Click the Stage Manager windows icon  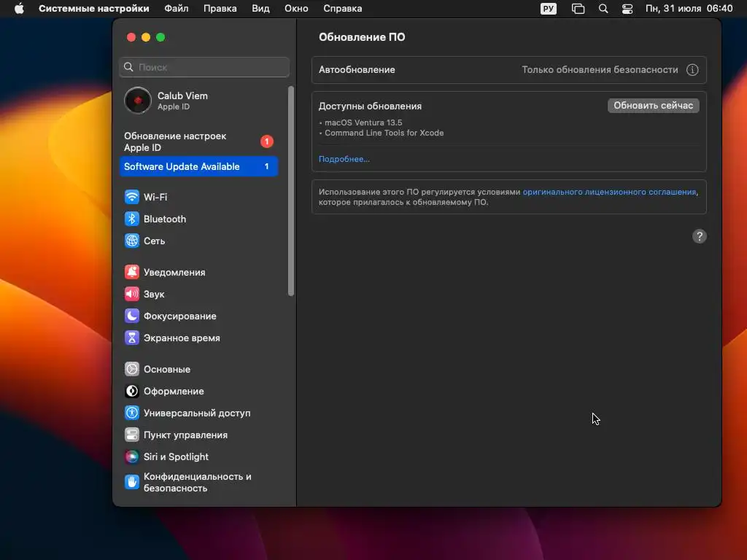[578, 9]
